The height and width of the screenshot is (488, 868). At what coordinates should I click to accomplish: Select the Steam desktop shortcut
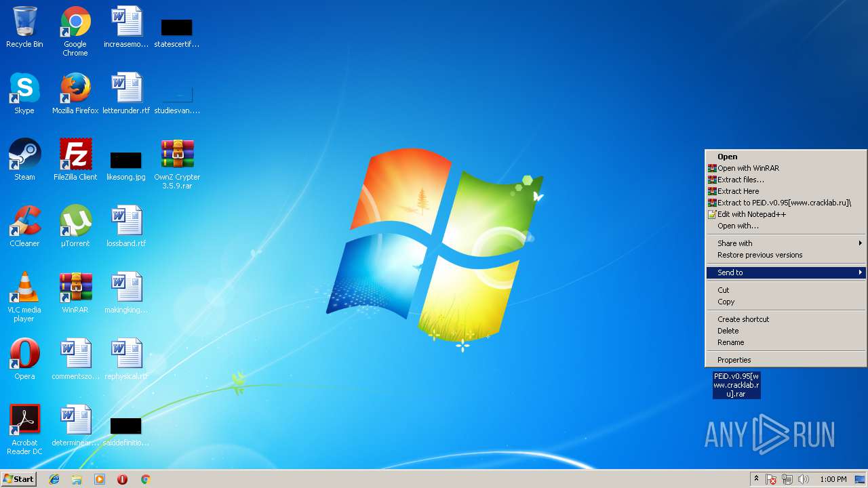pos(24,160)
